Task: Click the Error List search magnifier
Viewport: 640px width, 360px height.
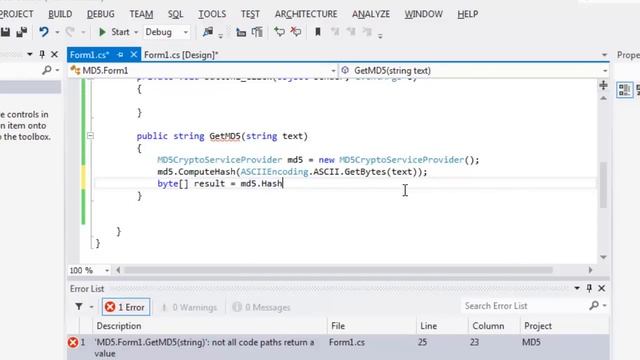Action: click(x=594, y=305)
